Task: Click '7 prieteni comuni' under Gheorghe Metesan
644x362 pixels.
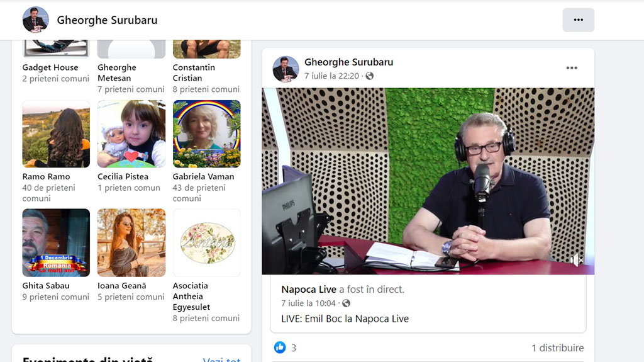Action: [131, 89]
